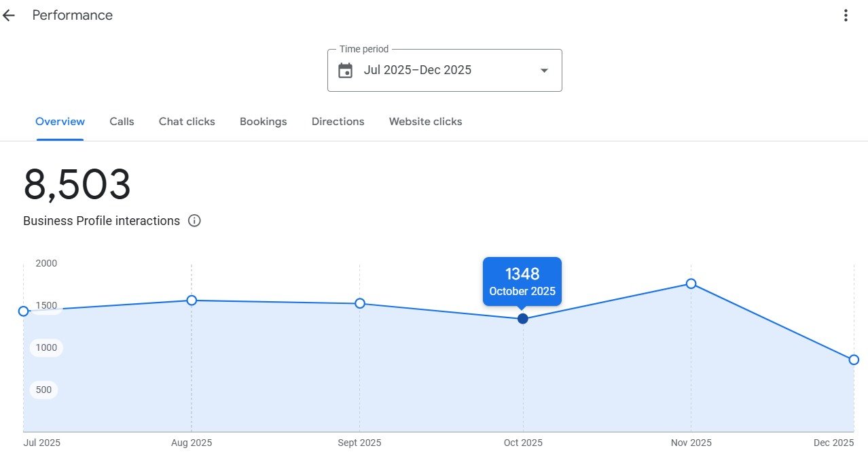
Task: Click the Dec 2025 data point
Action: [854, 360]
